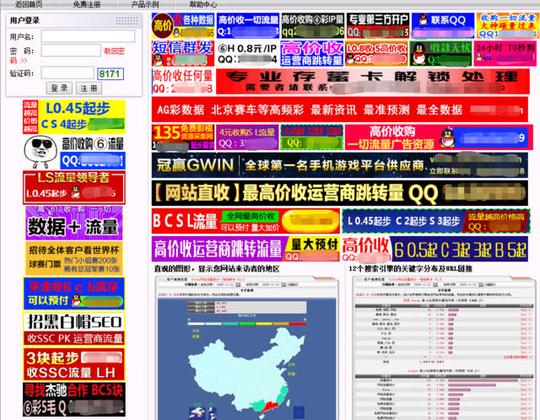Focus the 验证码 input field

click(68, 73)
